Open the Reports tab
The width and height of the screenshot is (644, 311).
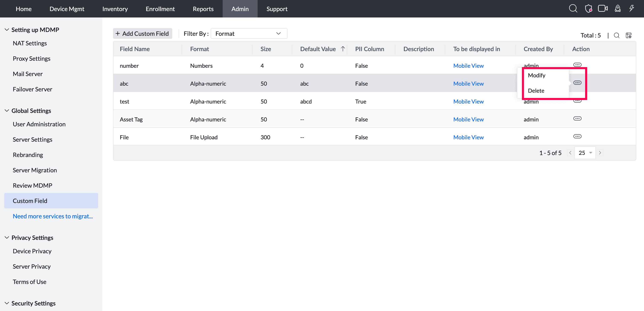click(203, 9)
